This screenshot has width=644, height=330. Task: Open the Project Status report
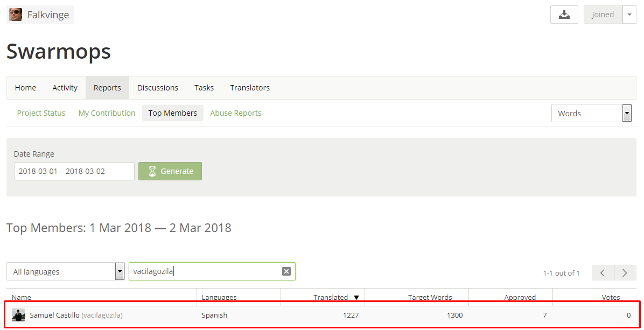pos(41,113)
